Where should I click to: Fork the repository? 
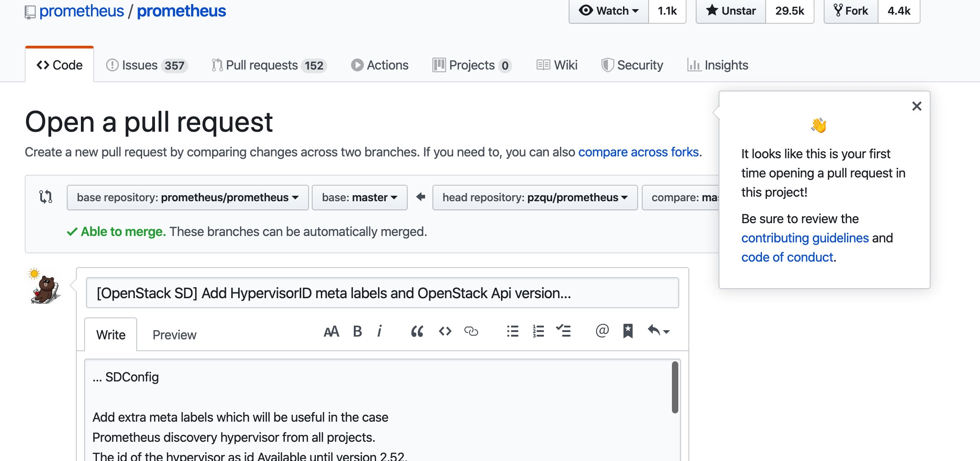[x=851, y=11]
